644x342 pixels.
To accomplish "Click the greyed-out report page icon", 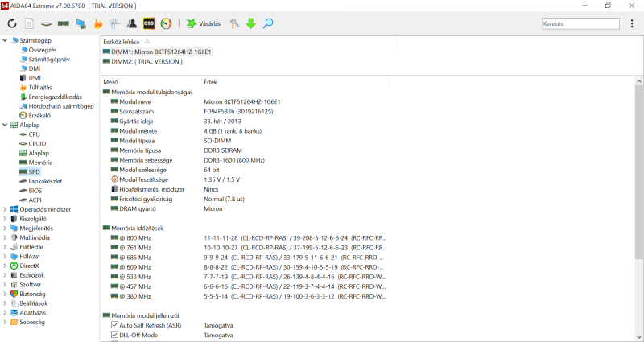I will pyautogui.click(x=29, y=24).
